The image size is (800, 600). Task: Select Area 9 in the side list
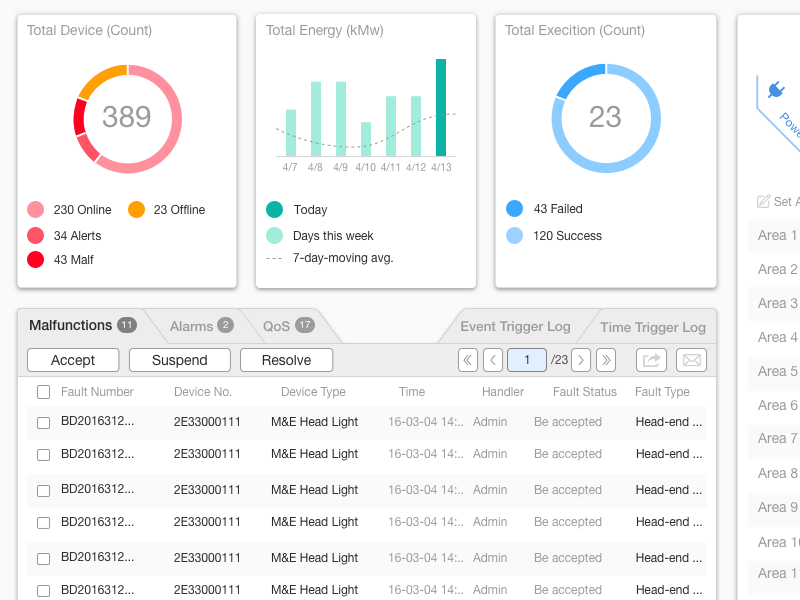pyautogui.click(x=777, y=507)
